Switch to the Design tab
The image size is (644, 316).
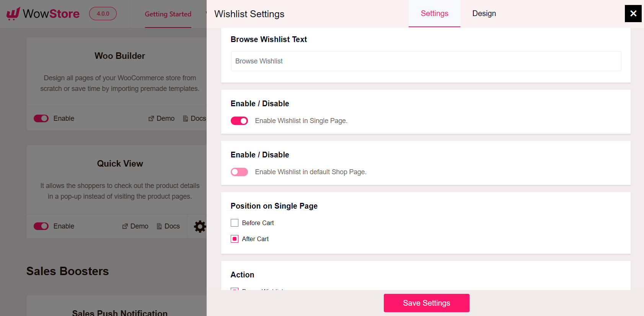[x=484, y=13]
